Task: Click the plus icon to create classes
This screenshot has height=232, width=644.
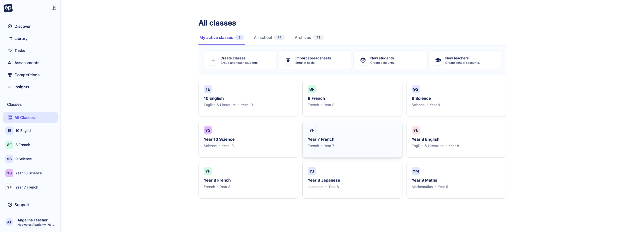Action: 213,60
